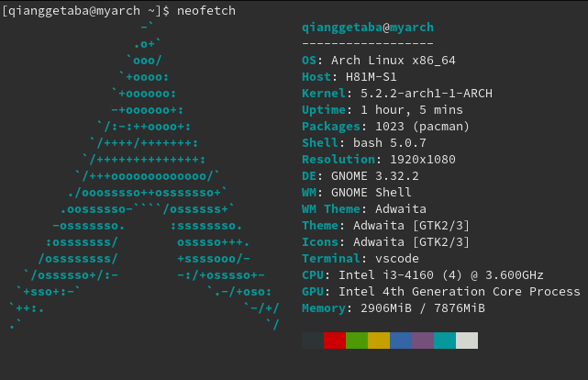
Task: Click the green color block
Action: point(357,341)
